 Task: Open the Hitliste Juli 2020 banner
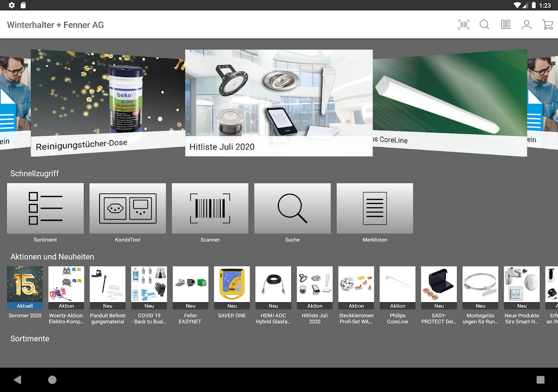279,103
